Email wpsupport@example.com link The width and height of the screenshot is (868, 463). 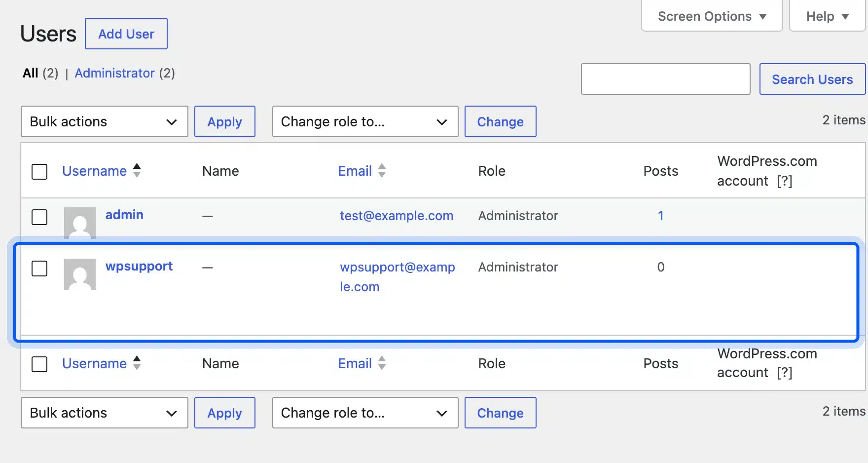[398, 277]
